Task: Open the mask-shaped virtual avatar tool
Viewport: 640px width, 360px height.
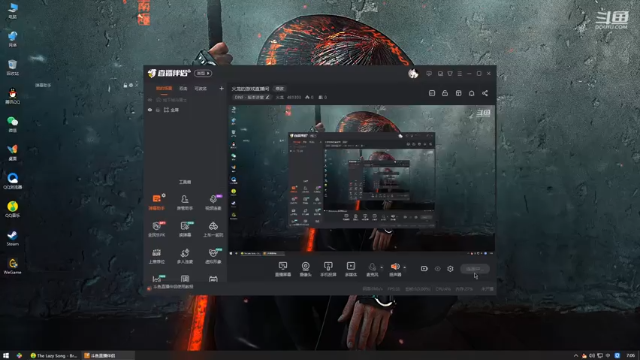Action: 213,256
